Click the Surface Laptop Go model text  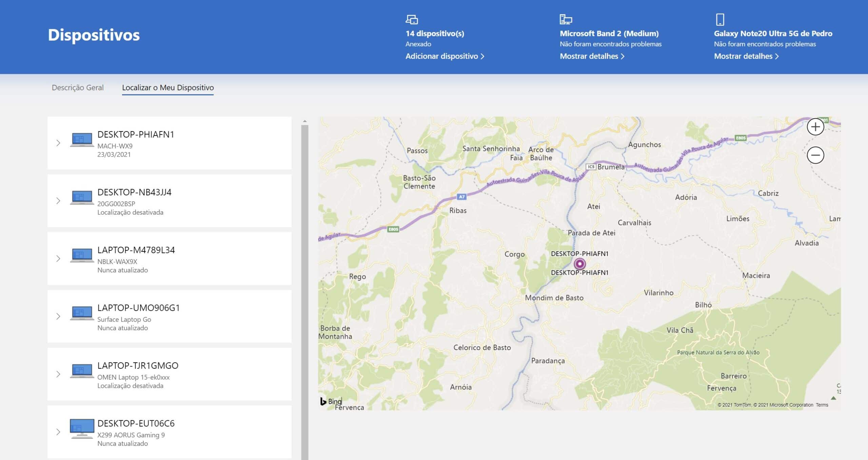(124, 319)
